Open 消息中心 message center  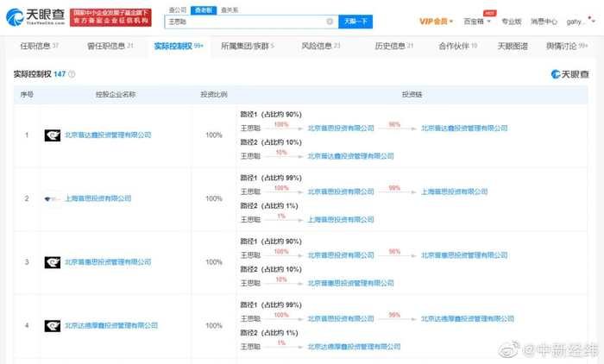(x=544, y=22)
